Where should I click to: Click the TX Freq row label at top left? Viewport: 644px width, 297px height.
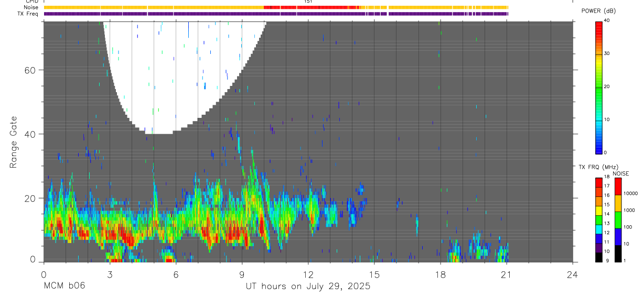click(x=28, y=14)
